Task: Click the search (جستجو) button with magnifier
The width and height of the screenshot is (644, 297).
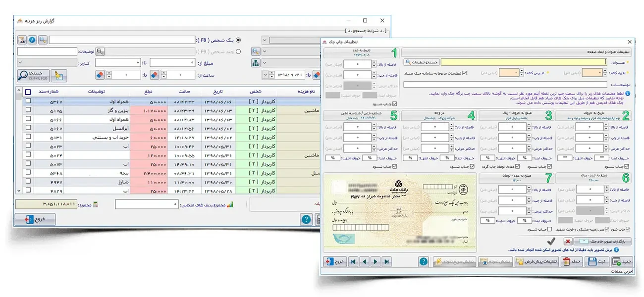Action: (30, 75)
